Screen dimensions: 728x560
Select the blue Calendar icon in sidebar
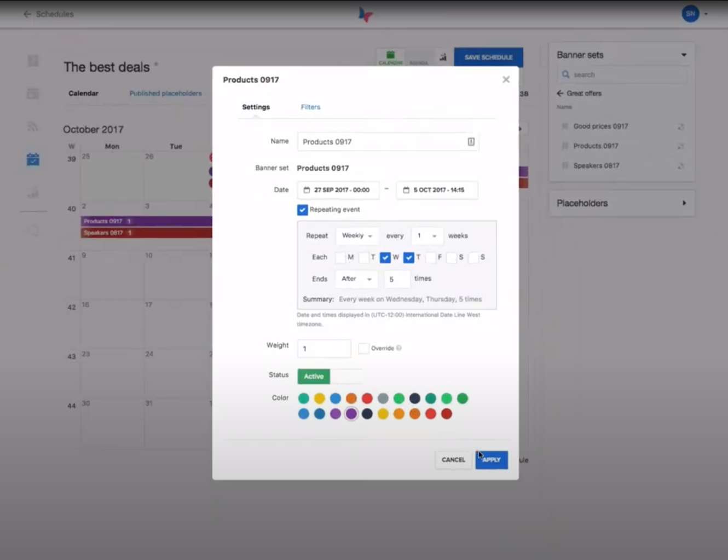point(33,159)
